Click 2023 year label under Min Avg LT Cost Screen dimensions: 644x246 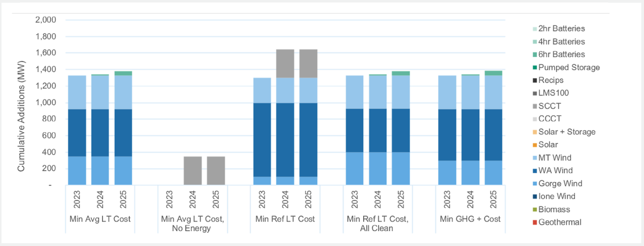(77, 199)
